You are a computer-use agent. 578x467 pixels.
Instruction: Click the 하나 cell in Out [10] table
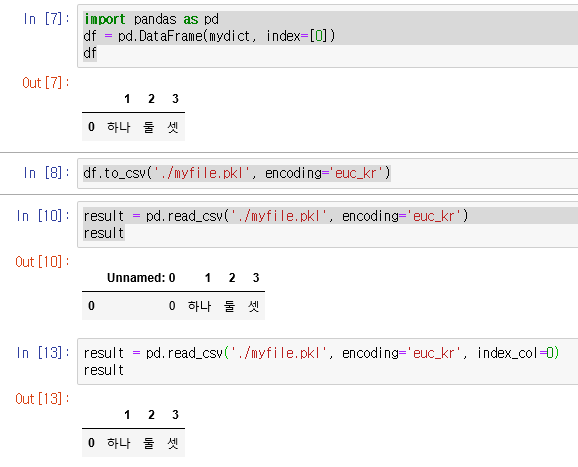click(199, 306)
